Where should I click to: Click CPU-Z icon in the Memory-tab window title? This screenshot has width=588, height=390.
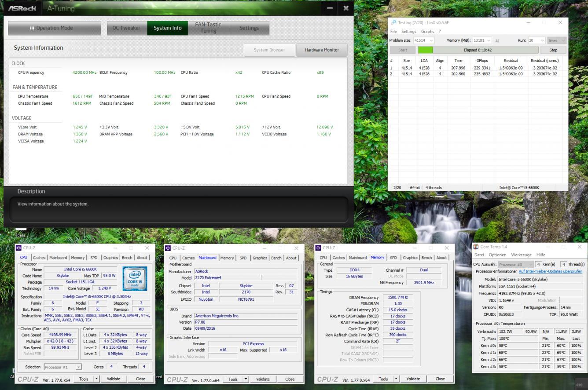click(319, 248)
